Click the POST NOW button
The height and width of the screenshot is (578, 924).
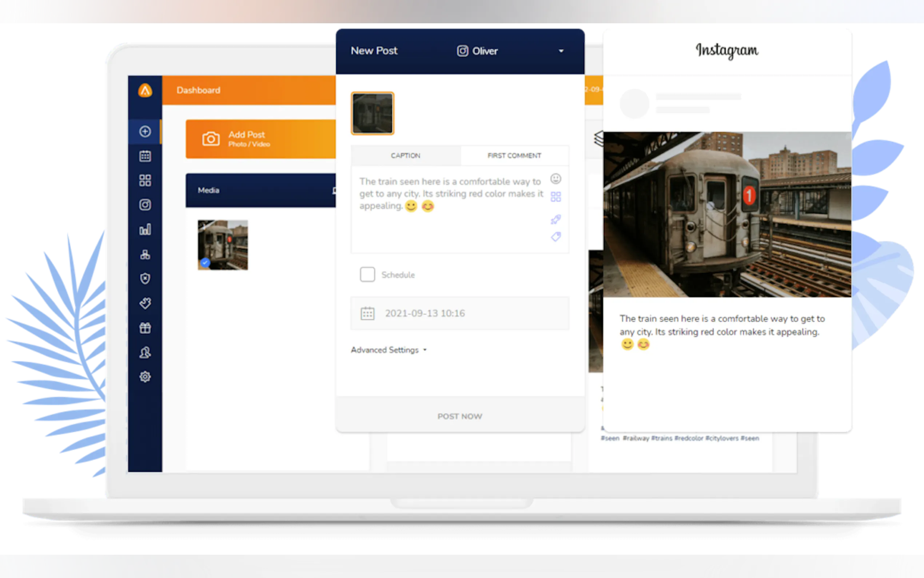click(x=459, y=416)
